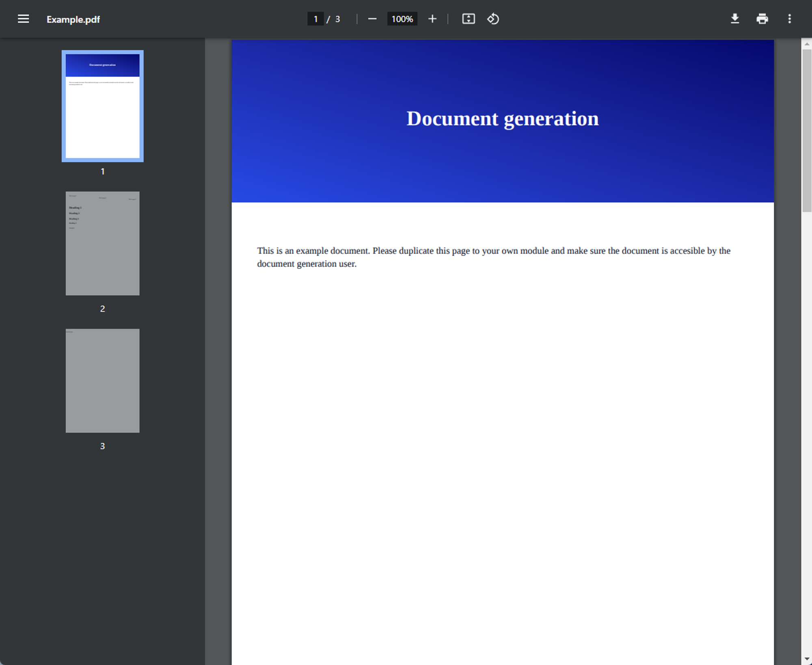The image size is (812, 665).
Task: Rotate the document counterclockwise
Action: [x=493, y=19]
